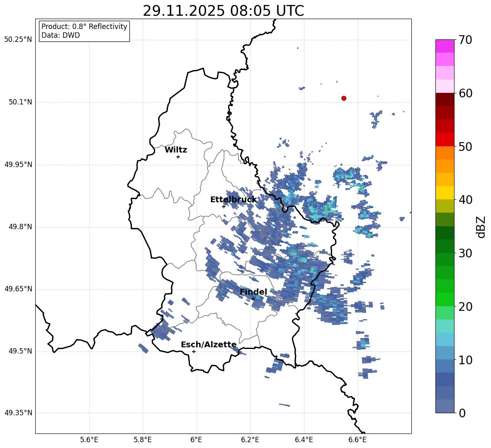Click the Ettelbruck location cross marker
The image size is (491, 448).
tap(224, 206)
